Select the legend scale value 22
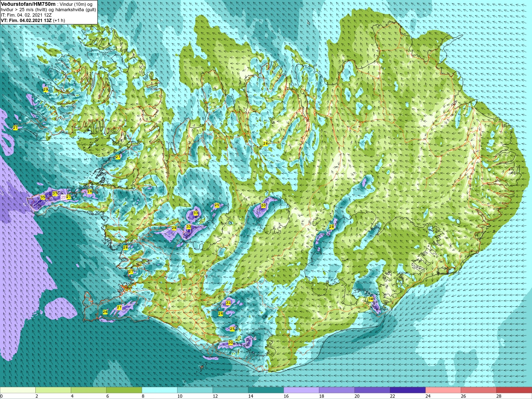The height and width of the screenshot is (399, 532). tap(393, 396)
